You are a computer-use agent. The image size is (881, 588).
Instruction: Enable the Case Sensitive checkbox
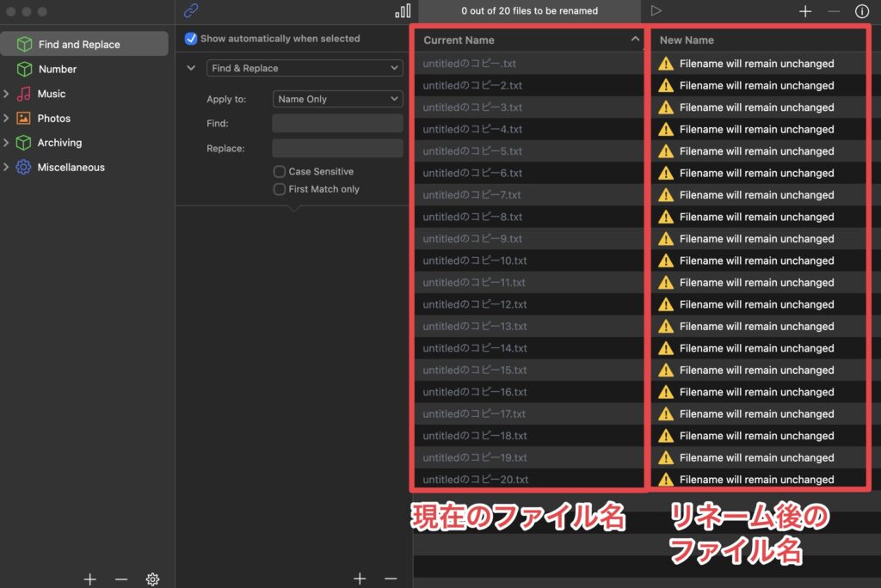tap(280, 172)
